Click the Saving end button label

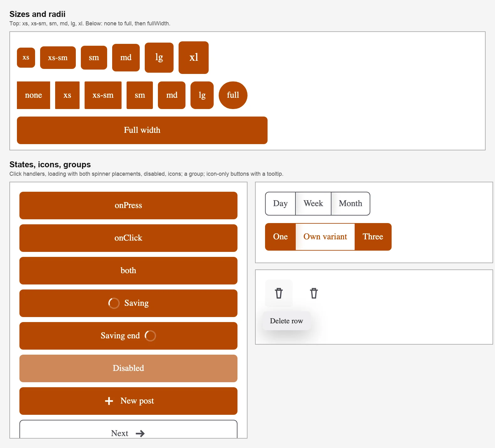pyautogui.click(x=120, y=336)
